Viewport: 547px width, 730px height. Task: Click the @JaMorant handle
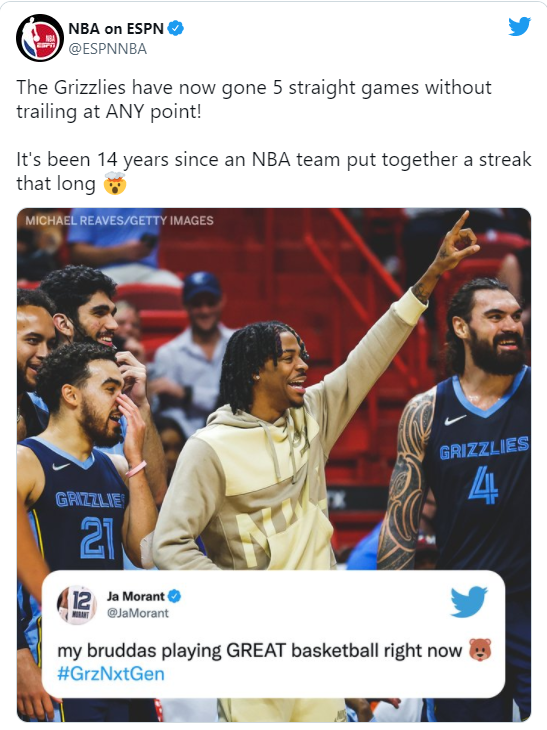pyautogui.click(x=138, y=613)
